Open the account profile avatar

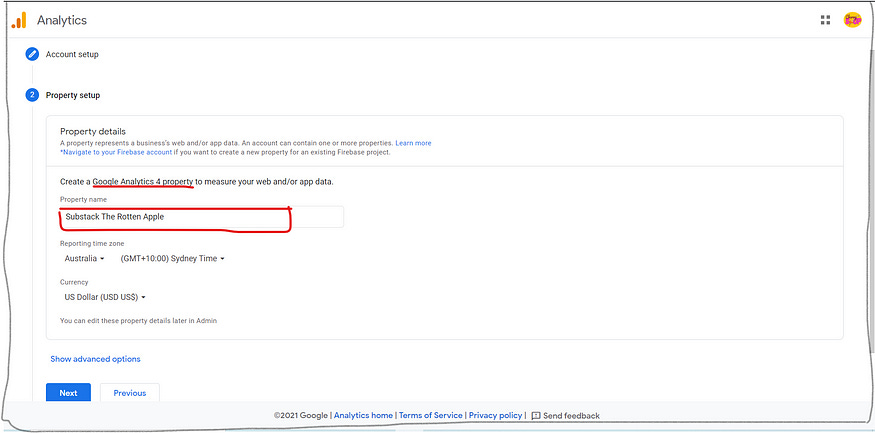852,20
